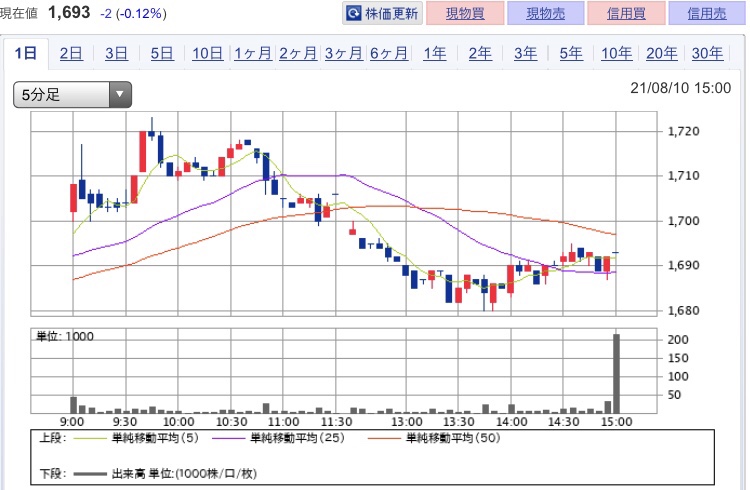The height and width of the screenshot is (490, 750).
Task: Switch to the 6ヶ月 chart tab
Action: tap(389, 53)
